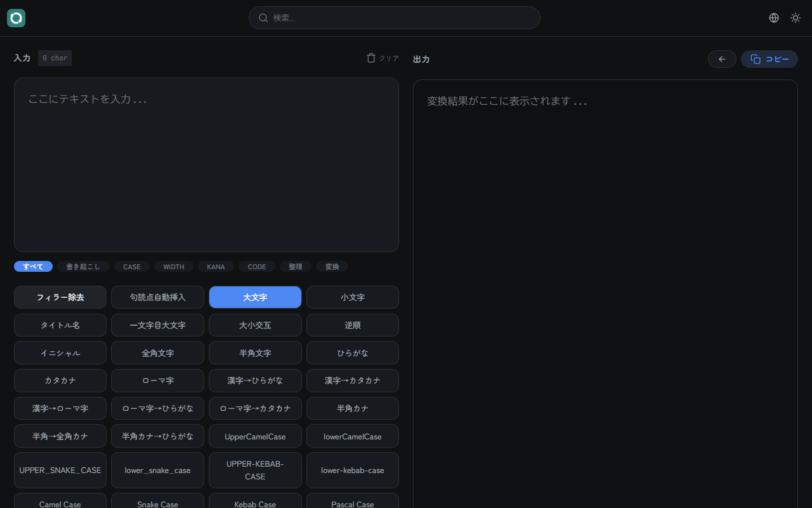This screenshot has height=508, width=812.
Task: Apply フィラー除去 conversion
Action: (60, 297)
